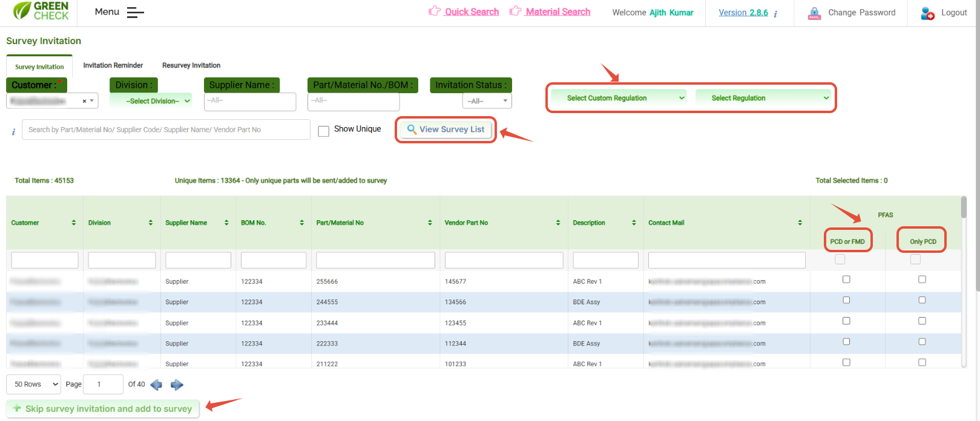This screenshot has height=421, width=980.
Task: Open the Menu label
Action: [x=107, y=11]
